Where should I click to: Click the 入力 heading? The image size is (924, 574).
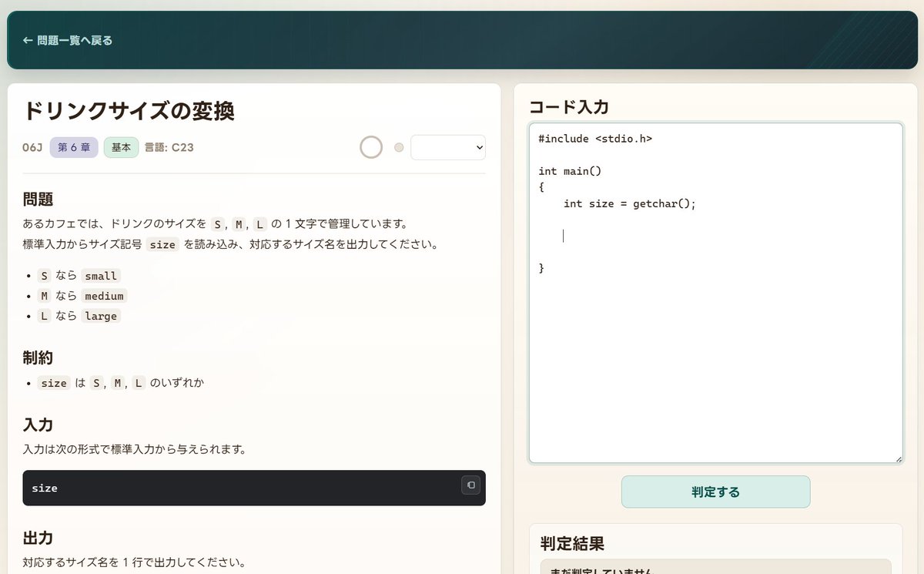(x=38, y=425)
